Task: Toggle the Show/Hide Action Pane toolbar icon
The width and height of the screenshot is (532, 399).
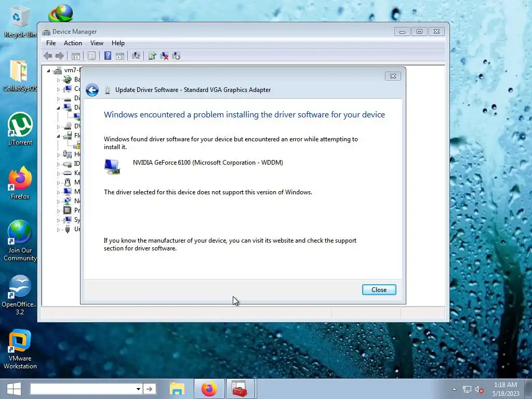Action: click(120, 56)
